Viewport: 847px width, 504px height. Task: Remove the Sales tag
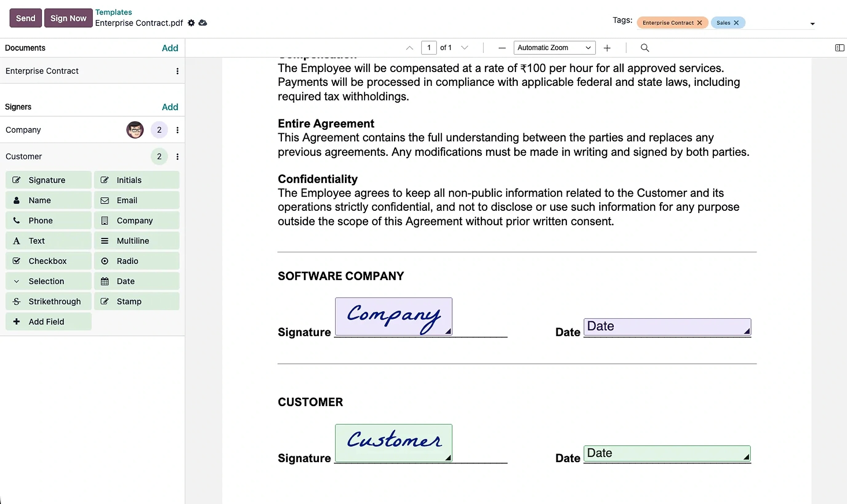[x=736, y=23]
